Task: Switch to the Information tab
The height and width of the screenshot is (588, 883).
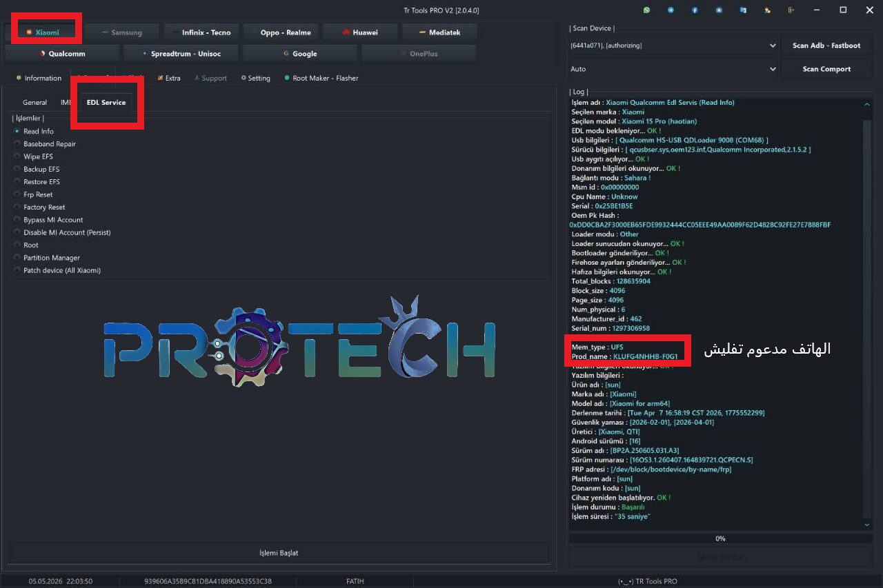Action: point(39,78)
